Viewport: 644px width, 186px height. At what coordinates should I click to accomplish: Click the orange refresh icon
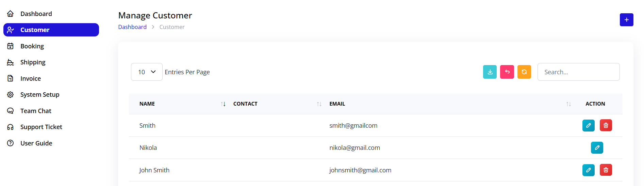524,72
